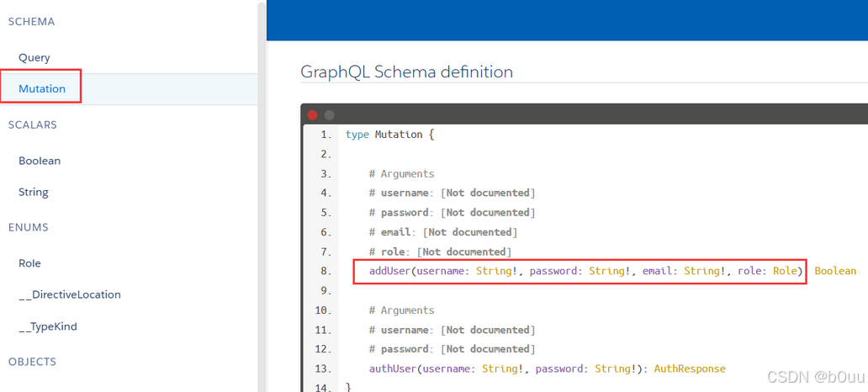Click the SCALARS section header

tap(33, 124)
